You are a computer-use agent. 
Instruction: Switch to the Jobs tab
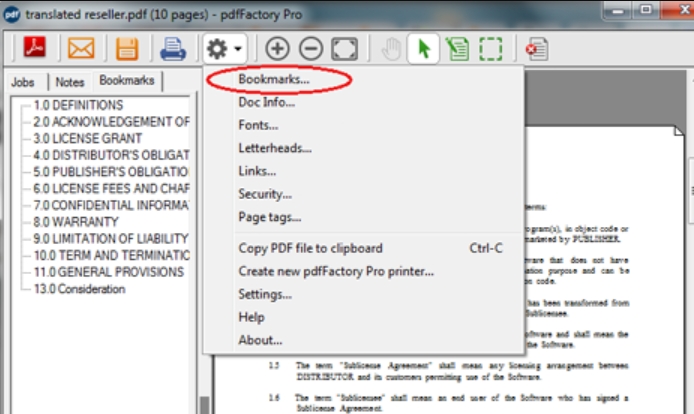(23, 82)
